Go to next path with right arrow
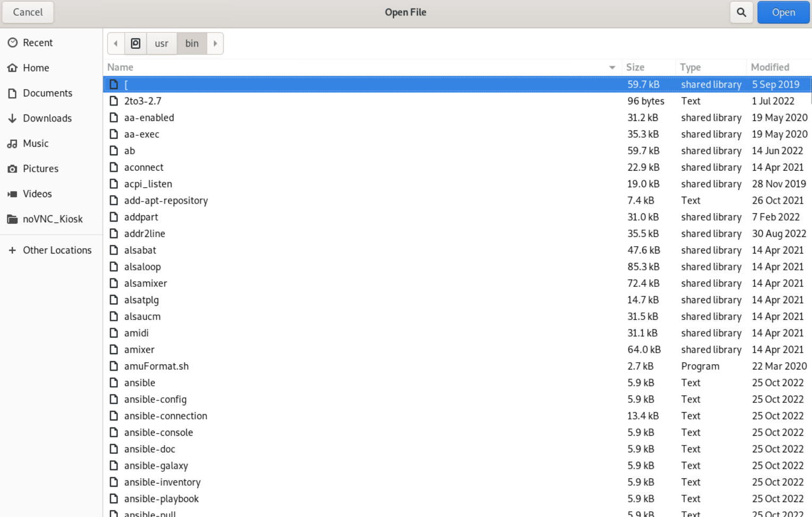The width and height of the screenshot is (812, 517). click(215, 43)
